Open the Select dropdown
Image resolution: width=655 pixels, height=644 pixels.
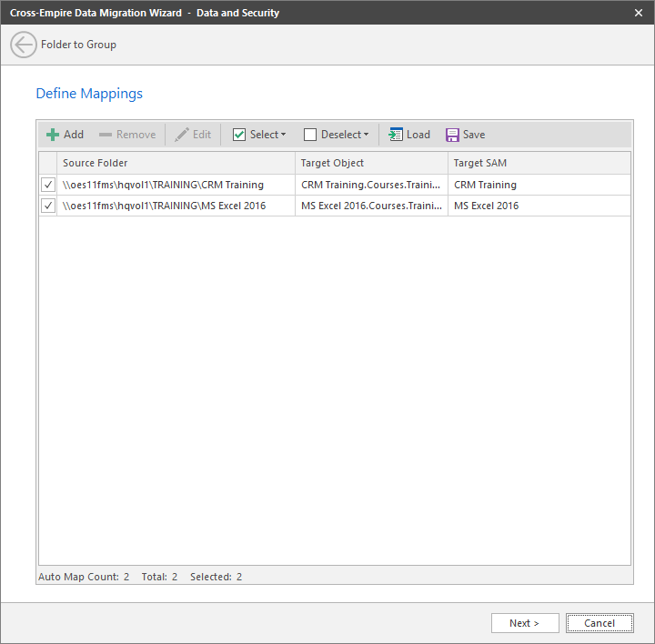pos(259,135)
